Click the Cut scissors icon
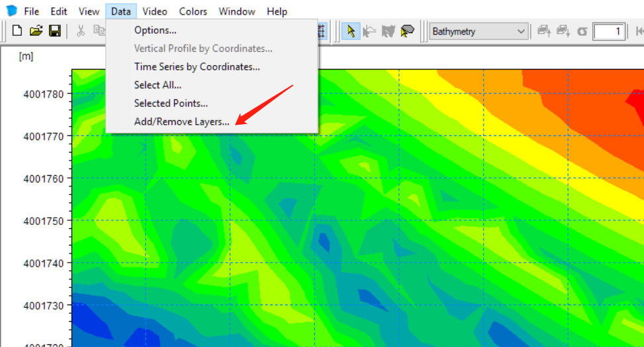Screen dimensions: 644x347 (81, 31)
